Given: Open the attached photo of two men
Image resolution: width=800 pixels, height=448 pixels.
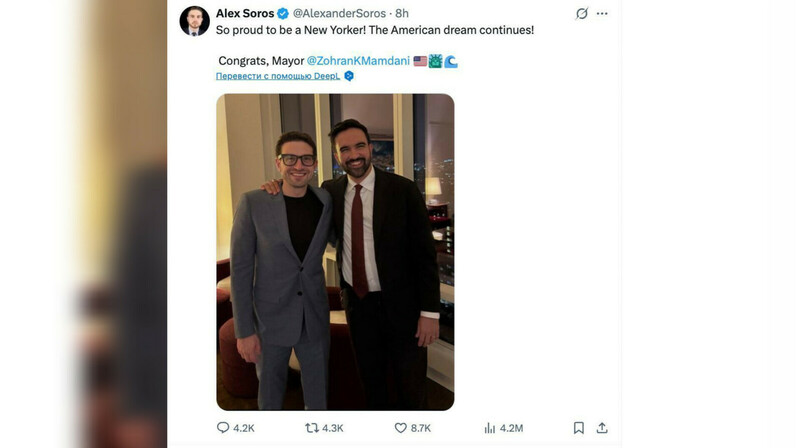Looking at the screenshot, I should pyautogui.click(x=335, y=252).
